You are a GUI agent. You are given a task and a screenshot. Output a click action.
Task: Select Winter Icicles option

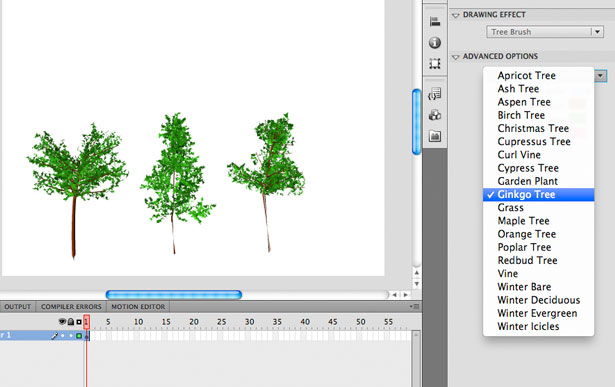(x=539, y=326)
